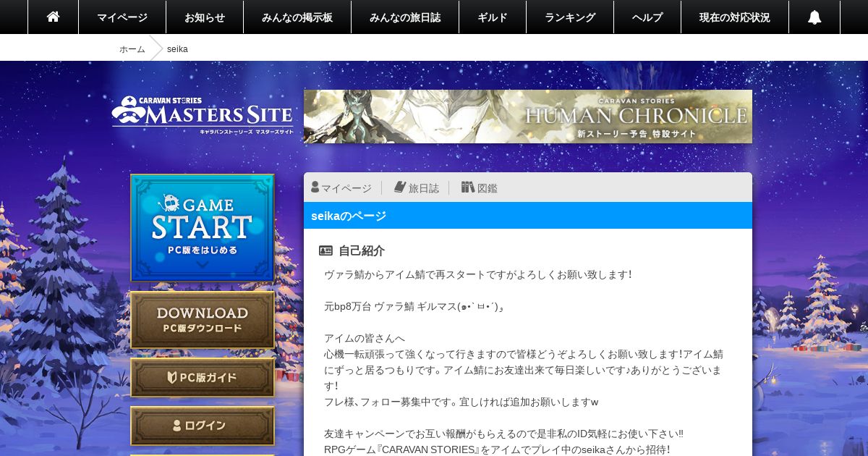Open マイページ in the top menu
Screen dimensions: 868x456
tap(122, 17)
